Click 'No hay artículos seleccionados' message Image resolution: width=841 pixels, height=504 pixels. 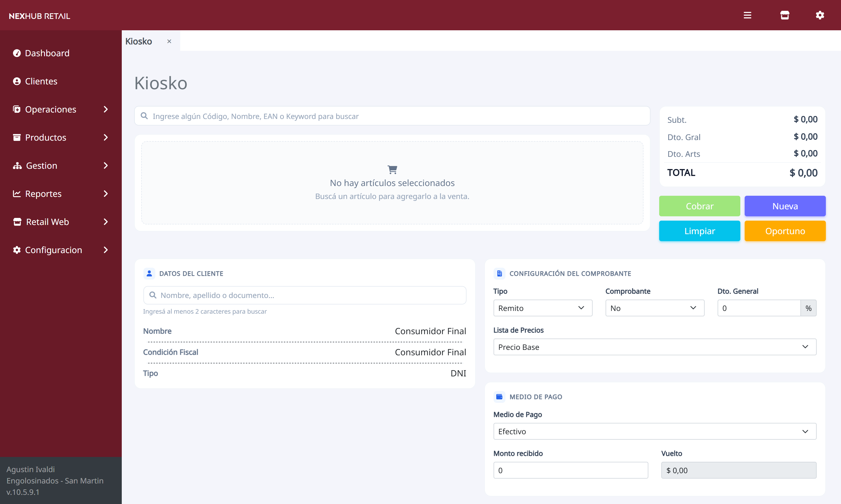coord(392,183)
